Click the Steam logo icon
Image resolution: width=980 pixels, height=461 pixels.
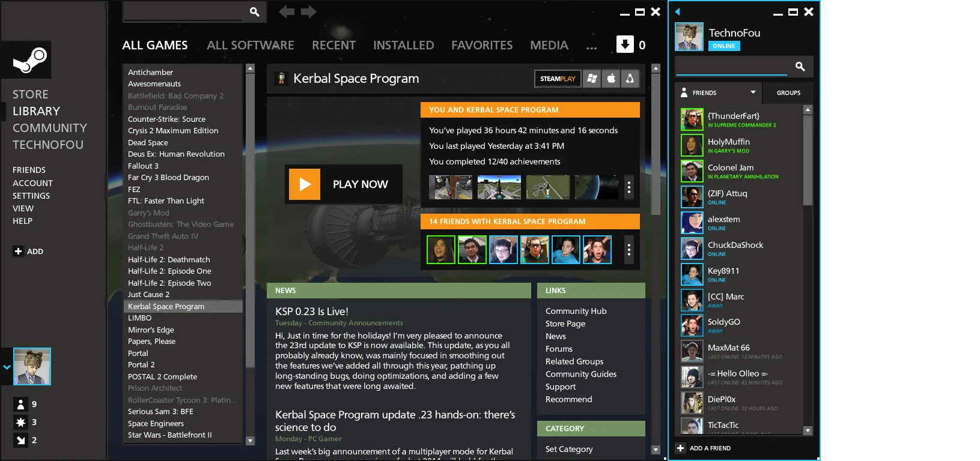click(x=30, y=60)
